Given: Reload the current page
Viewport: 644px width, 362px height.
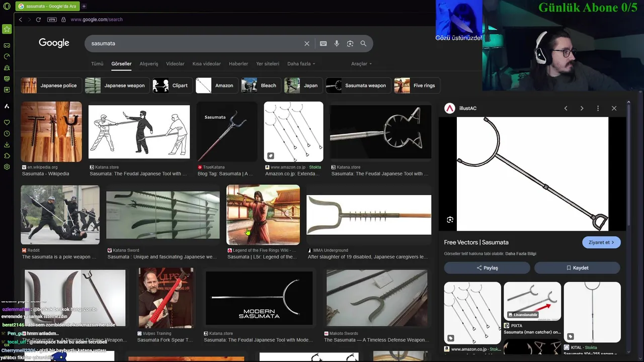Looking at the screenshot, I should [38, 20].
